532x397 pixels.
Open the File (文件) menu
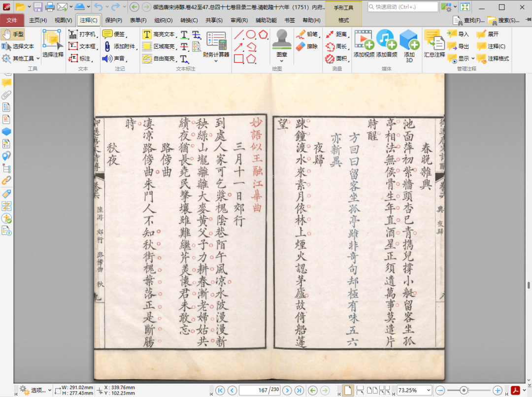[x=12, y=20]
